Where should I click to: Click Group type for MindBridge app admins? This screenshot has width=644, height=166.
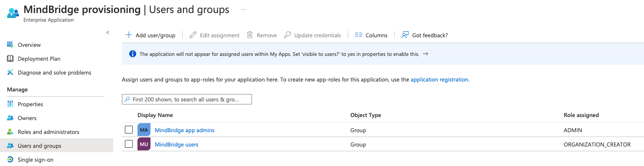[x=358, y=130]
